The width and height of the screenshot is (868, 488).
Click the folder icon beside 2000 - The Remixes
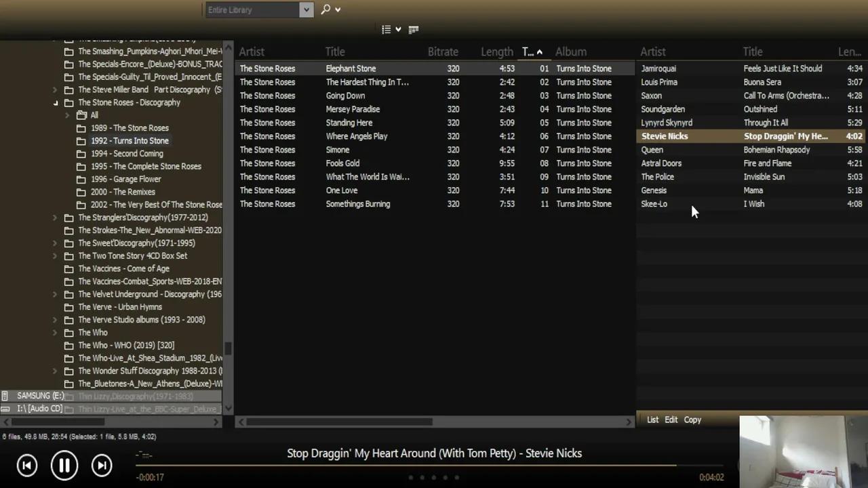[x=81, y=192]
